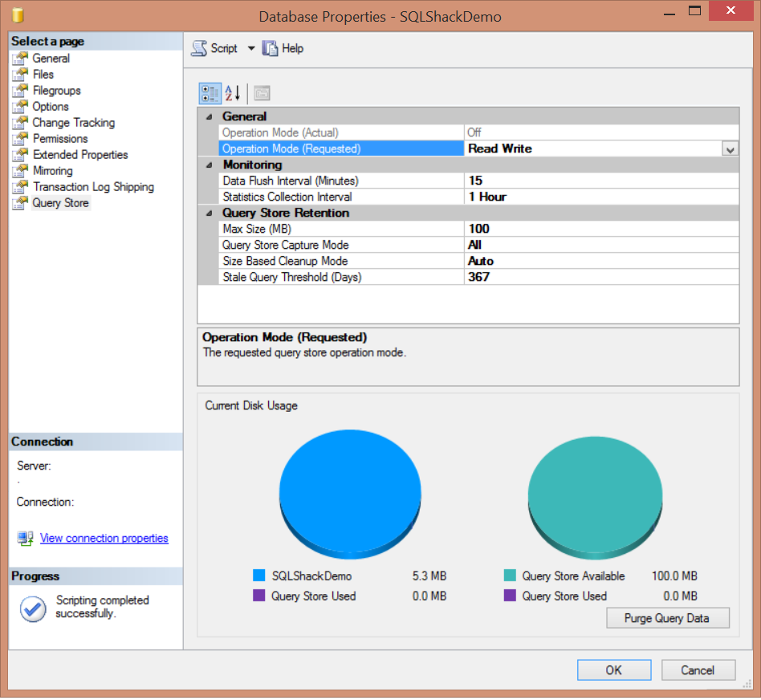Click the Filegroups page icon
The height and width of the screenshot is (700, 761).
(20, 90)
